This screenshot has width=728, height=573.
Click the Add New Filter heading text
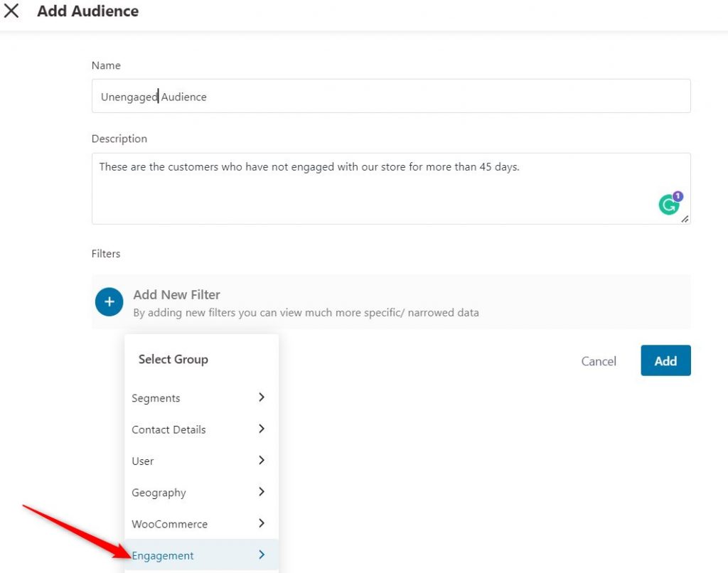click(x=176, y=295)
